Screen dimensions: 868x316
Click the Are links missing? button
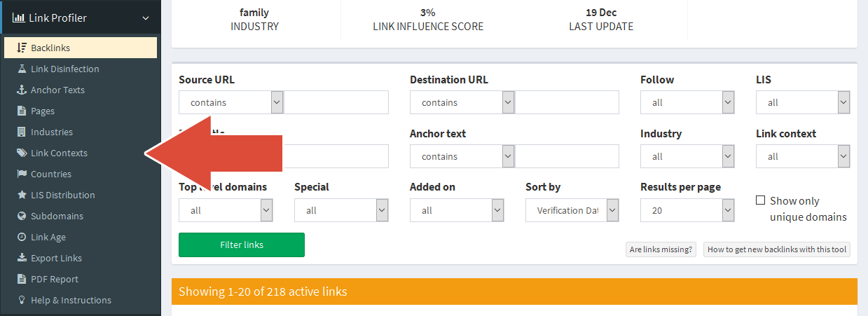[661, 249]
